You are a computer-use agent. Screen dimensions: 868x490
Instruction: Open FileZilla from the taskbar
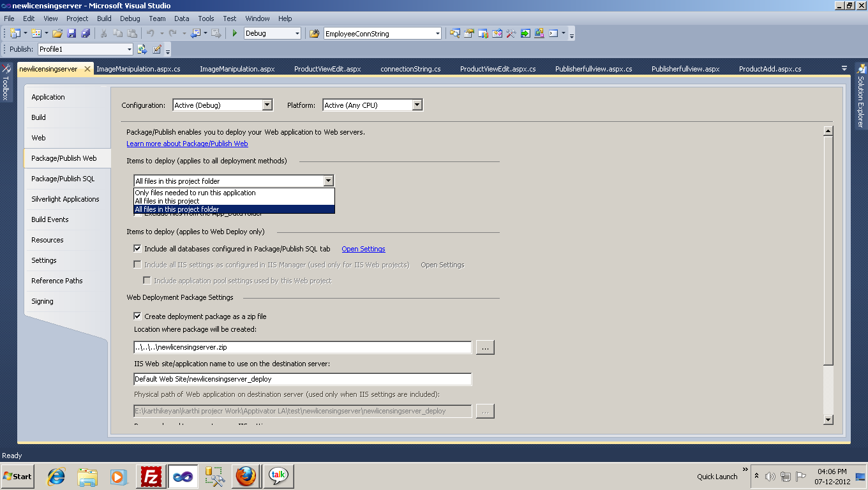tap(151, 477)
